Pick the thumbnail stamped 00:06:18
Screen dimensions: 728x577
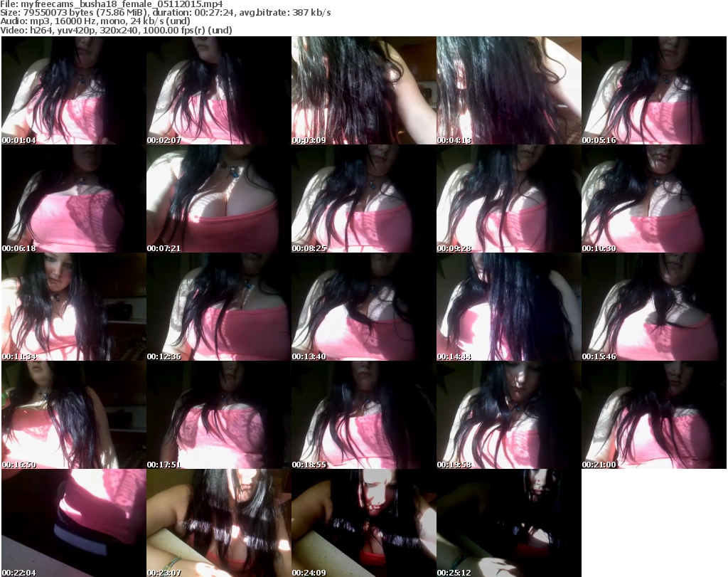click(74, 198)
